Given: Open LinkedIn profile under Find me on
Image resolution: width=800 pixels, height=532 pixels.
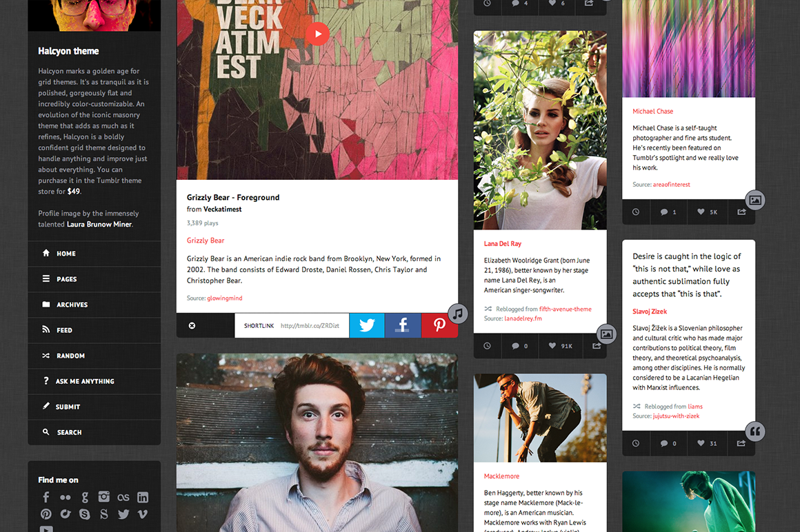Looking at the screenshot, I should pos(143,498).
